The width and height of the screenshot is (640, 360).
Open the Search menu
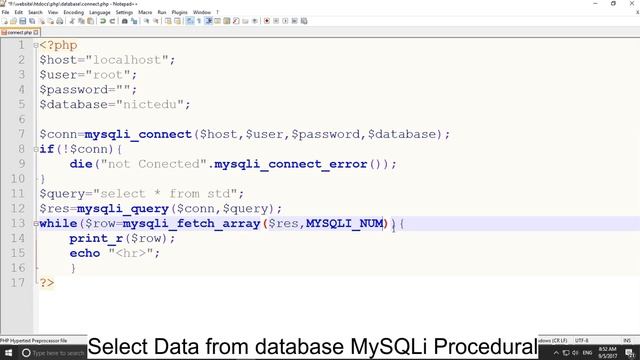35,12
